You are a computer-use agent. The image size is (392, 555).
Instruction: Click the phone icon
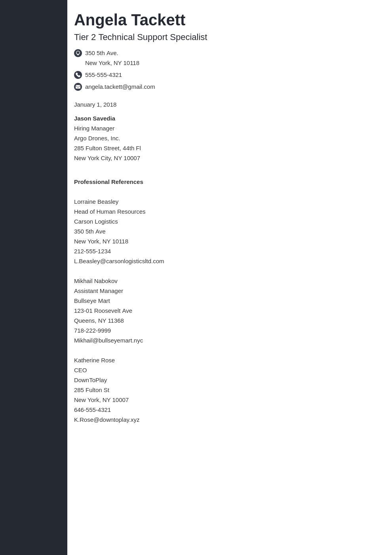[78, 75]
